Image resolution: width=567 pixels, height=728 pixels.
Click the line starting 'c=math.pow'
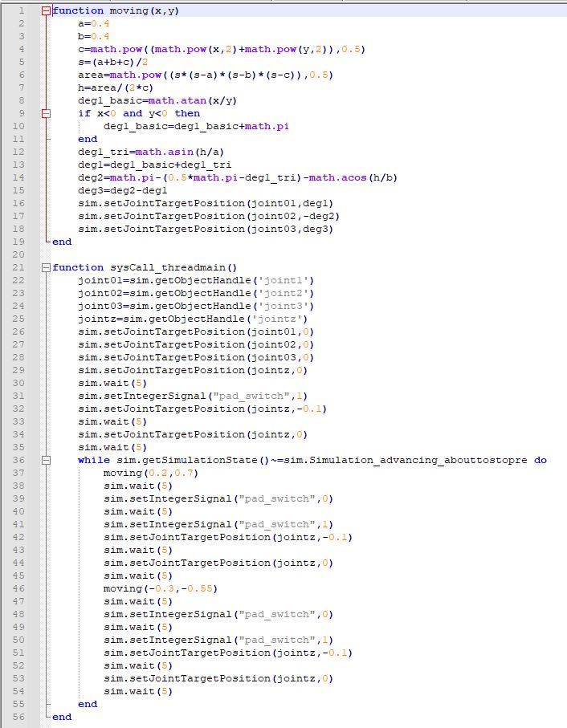coord(222,49)
